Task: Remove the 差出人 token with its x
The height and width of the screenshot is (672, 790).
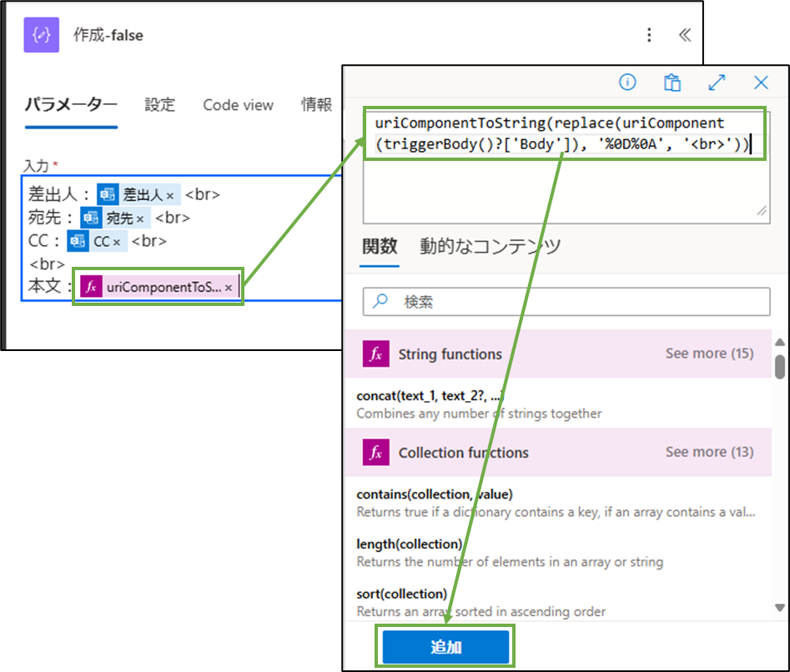Action: 170,196
